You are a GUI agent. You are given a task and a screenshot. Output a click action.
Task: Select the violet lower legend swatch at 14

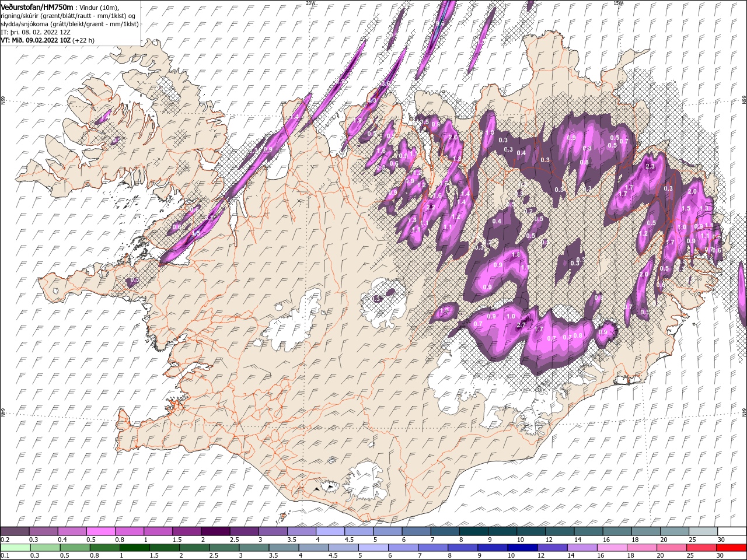582,548
